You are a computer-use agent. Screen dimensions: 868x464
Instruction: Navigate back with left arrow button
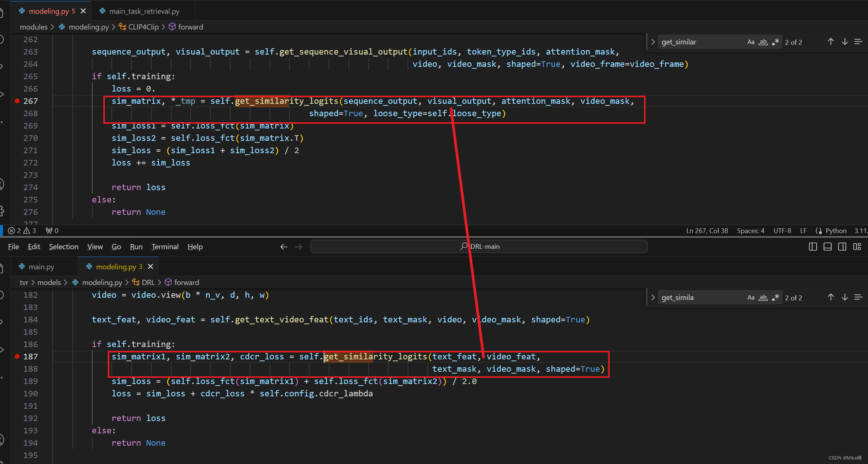click(x=284, y=247)
